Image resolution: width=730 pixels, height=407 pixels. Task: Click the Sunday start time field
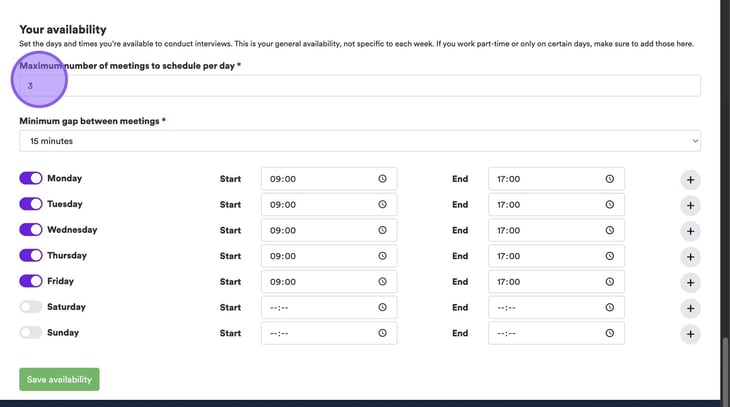[318, 333]
